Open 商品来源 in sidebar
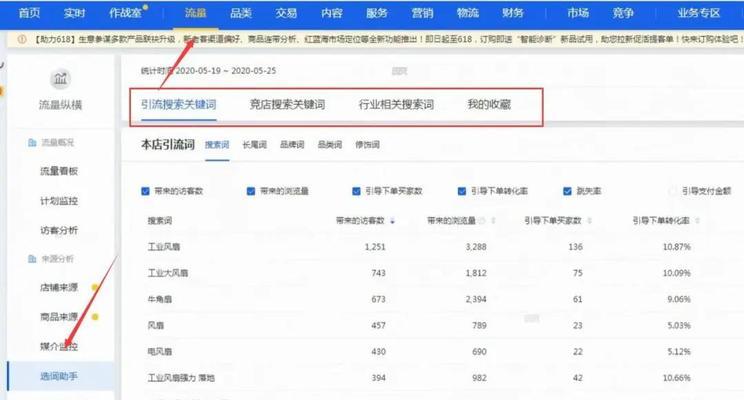Viewport: 744px width, 400px height. 59,317
